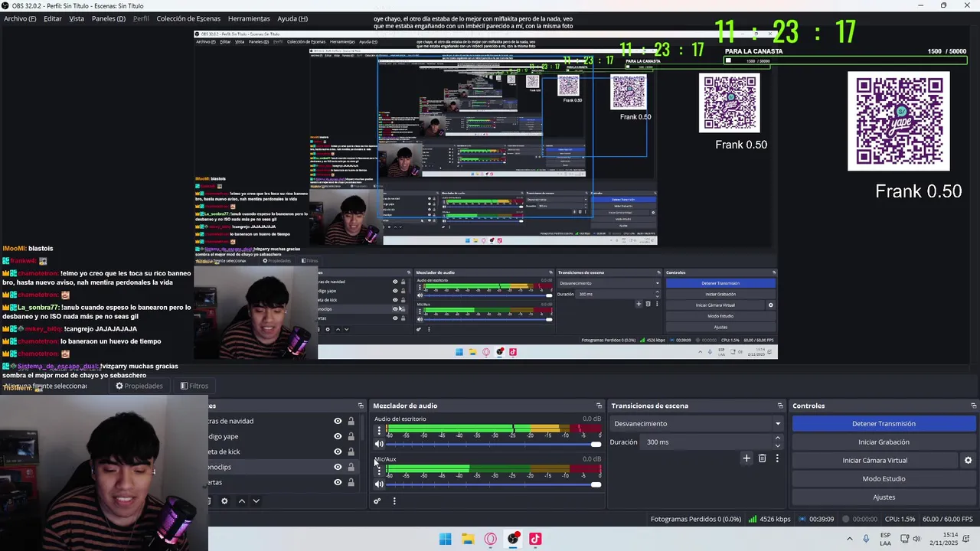This screenshot has width=980, height=551.
Task: Open Desvanecimiento transition dropdown
Action: [697, 423]
